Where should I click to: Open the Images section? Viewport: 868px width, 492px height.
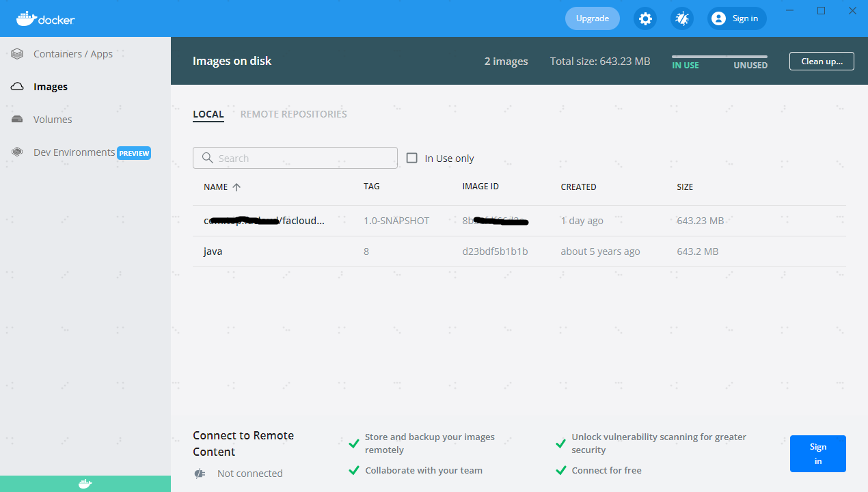(x=85, y=87)
